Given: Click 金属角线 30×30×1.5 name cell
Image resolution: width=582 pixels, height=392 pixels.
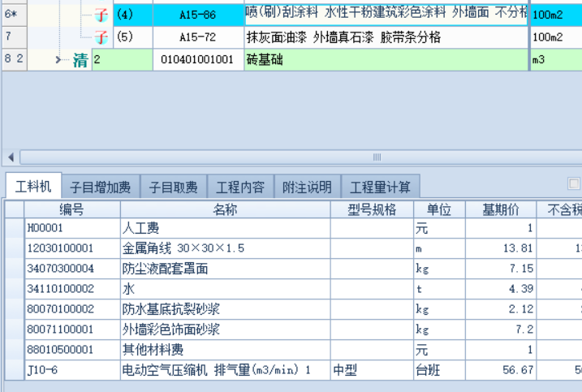Looking at the screenshot, I should 226,248.
